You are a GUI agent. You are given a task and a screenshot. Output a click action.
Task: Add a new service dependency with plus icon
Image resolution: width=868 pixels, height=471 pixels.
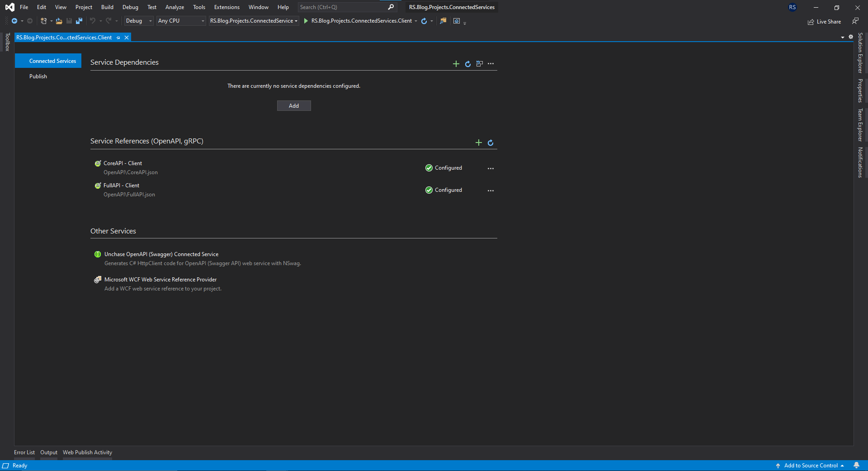click(456, 64)
